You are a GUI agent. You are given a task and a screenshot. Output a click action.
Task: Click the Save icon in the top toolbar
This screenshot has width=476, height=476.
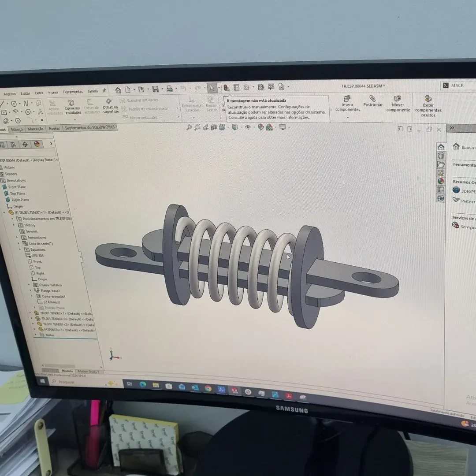pyautogui.click(x=155, y=89)
